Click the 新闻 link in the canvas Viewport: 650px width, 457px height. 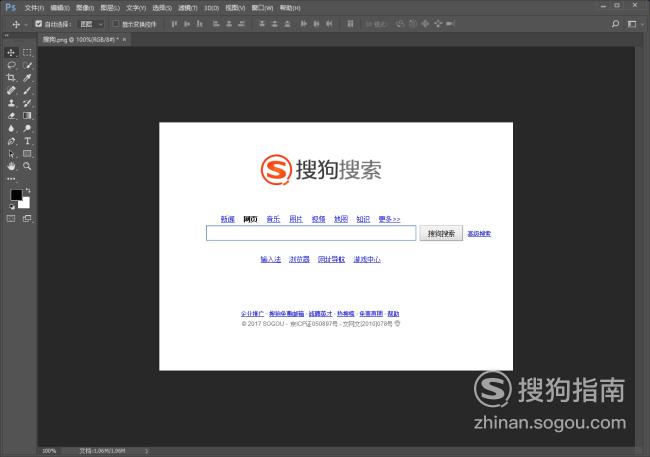[228, 219]
